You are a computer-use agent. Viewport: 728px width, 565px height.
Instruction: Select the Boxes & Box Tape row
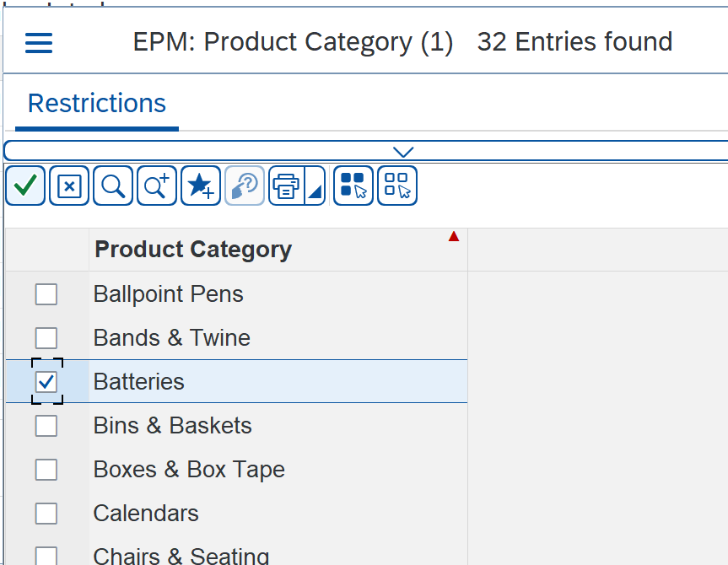(236, 470)
